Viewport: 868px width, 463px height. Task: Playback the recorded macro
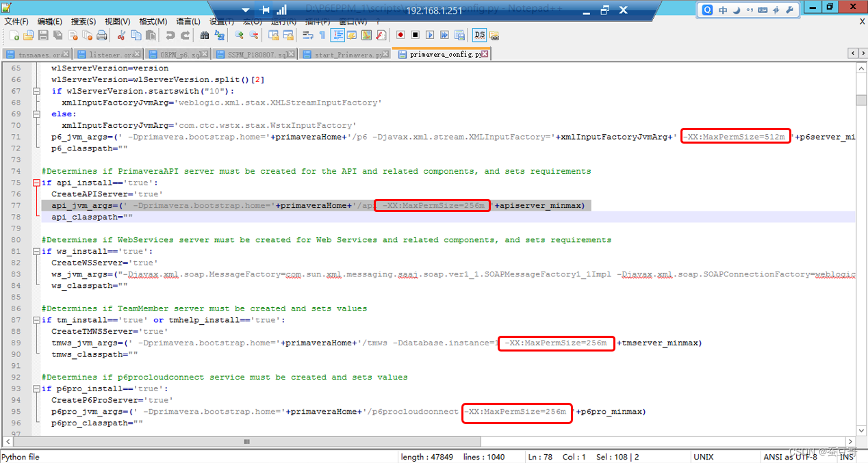point(431,36)
